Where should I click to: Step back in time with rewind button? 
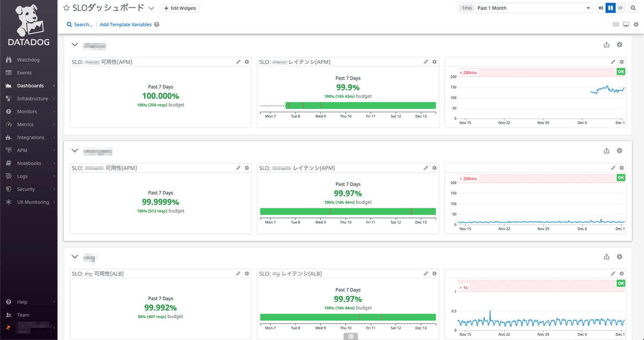[601, 8]
